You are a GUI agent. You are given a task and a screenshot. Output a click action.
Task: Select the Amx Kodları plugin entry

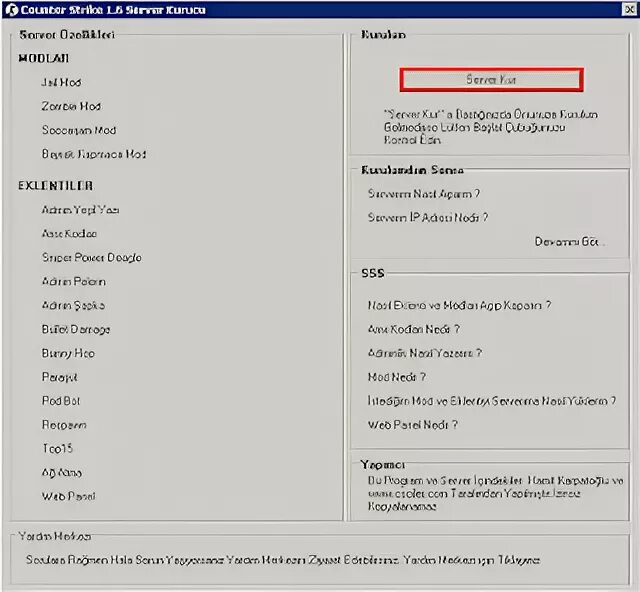pos(69,234)
